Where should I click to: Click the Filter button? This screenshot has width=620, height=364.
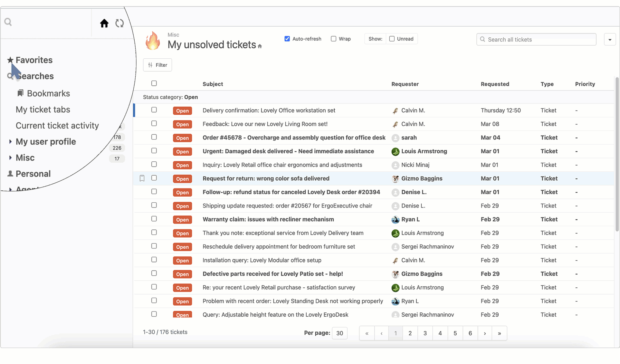point(157,65)
